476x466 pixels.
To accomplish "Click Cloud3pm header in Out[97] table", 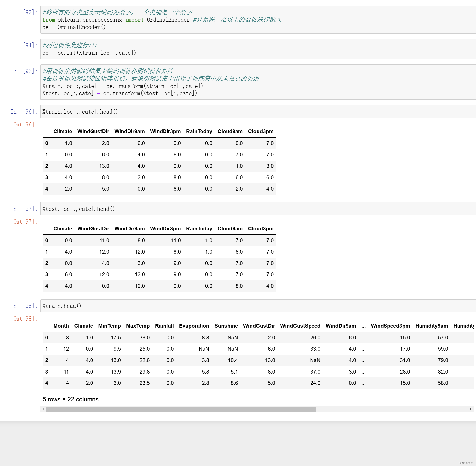I will point(261,229).
